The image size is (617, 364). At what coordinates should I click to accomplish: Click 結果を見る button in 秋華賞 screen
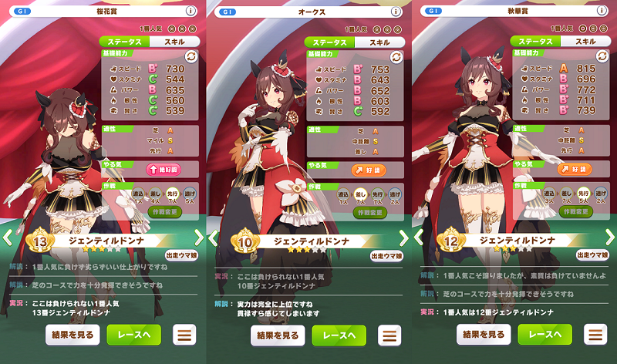[484, 335]
